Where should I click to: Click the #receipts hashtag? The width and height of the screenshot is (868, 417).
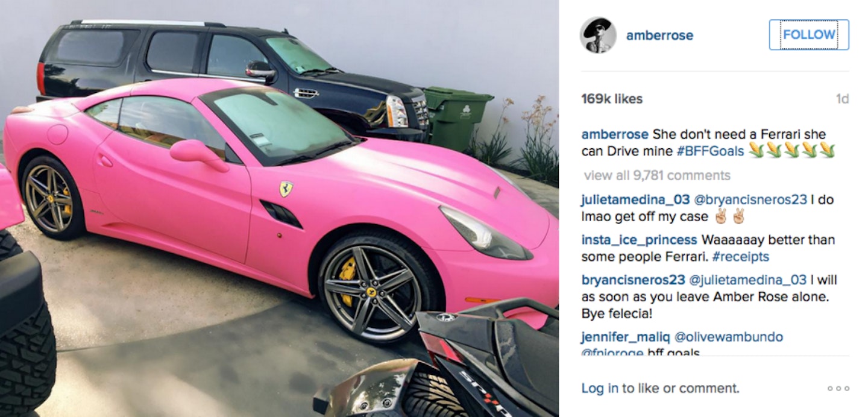coord(740,257)
